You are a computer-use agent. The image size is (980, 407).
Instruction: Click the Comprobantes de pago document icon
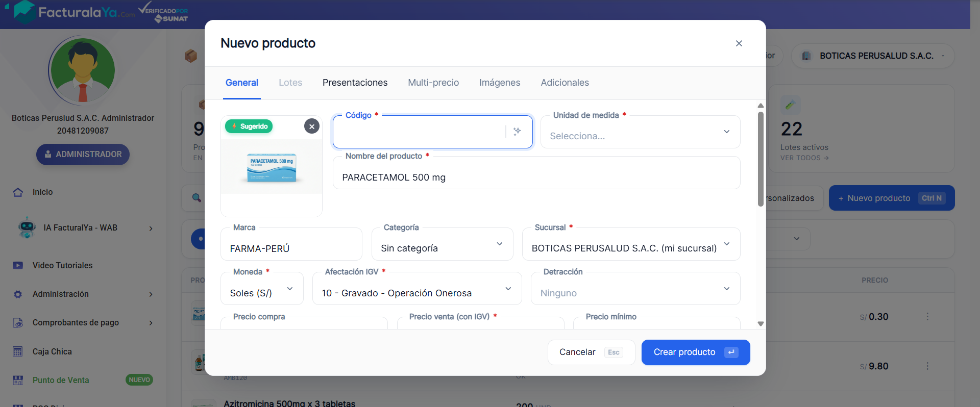coord(18,323)
